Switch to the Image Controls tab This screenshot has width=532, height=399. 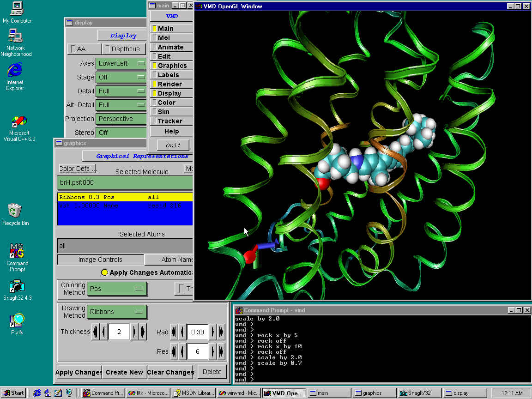coord(100,260)
